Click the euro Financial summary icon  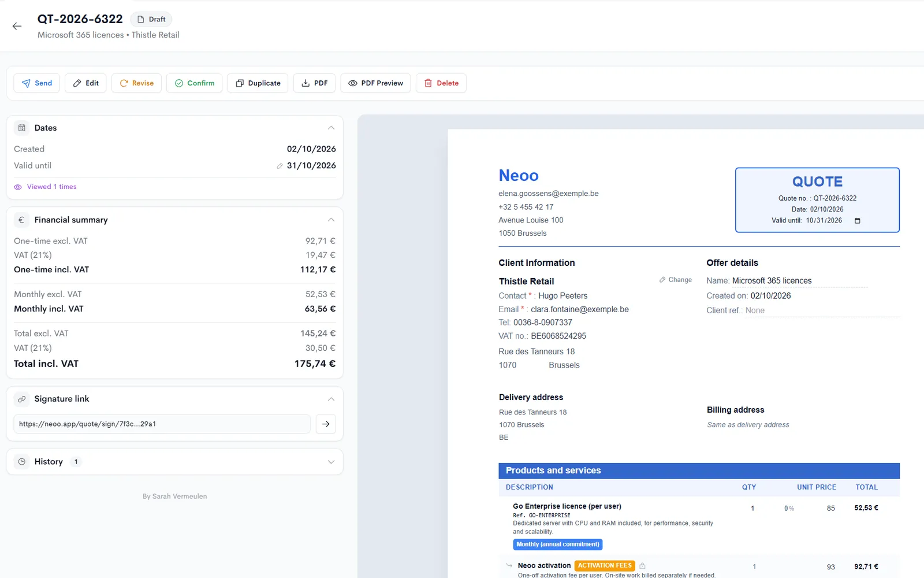click(21, 220)
